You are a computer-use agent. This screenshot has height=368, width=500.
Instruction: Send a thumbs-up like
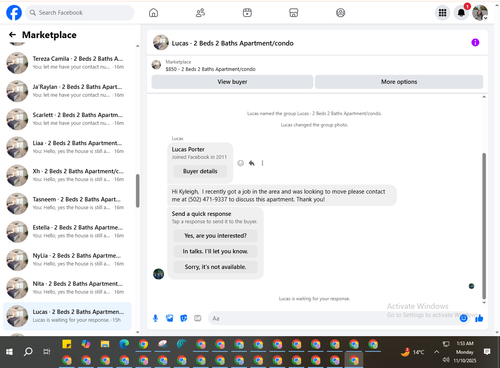click(x=479, y=318)
